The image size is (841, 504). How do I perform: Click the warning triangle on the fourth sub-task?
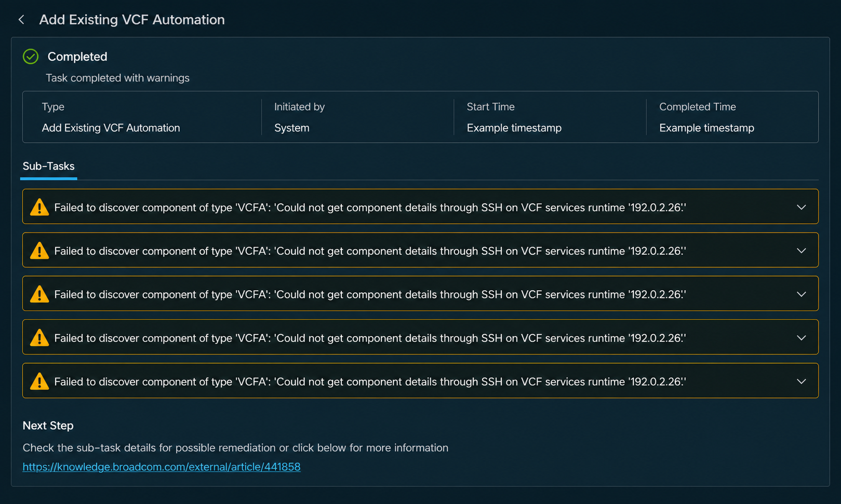(39, 338)
